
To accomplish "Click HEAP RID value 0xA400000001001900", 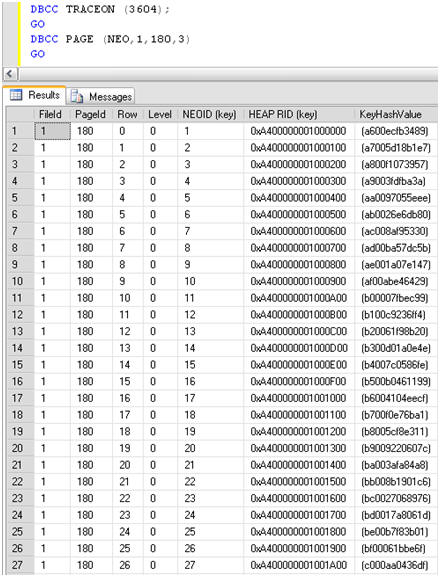I will (298, 548).
